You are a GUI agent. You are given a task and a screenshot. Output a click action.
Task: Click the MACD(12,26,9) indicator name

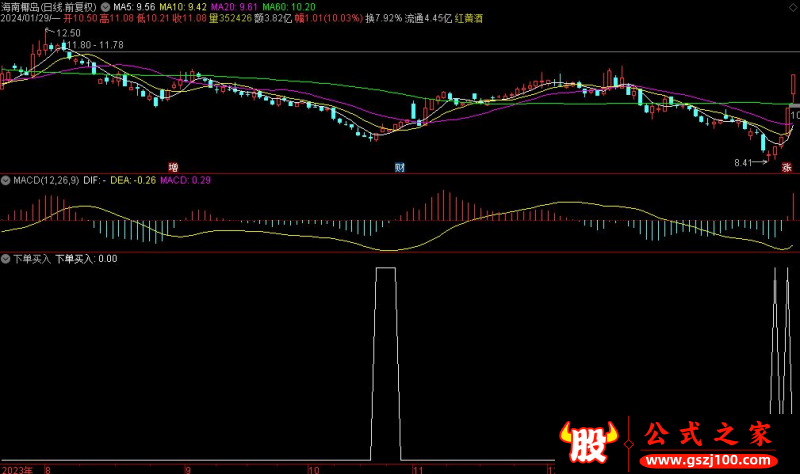[46, 181]
